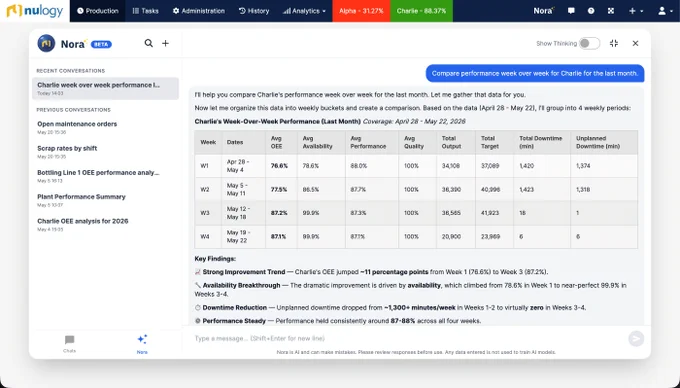Click the Strong Improvement Trend finding

pos(371,272)
